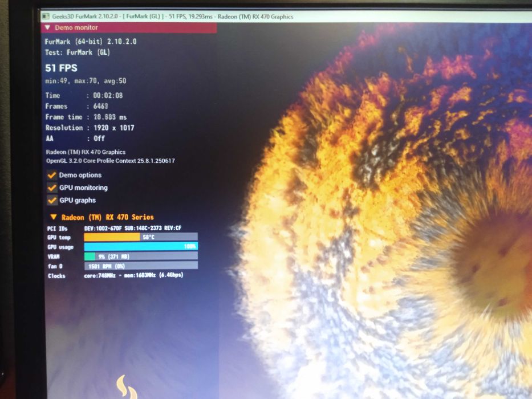This screenshot has width=532, height=399.
Task: Collapse the Radeon RX 470 Series section
Action: [x=53, y=217]
